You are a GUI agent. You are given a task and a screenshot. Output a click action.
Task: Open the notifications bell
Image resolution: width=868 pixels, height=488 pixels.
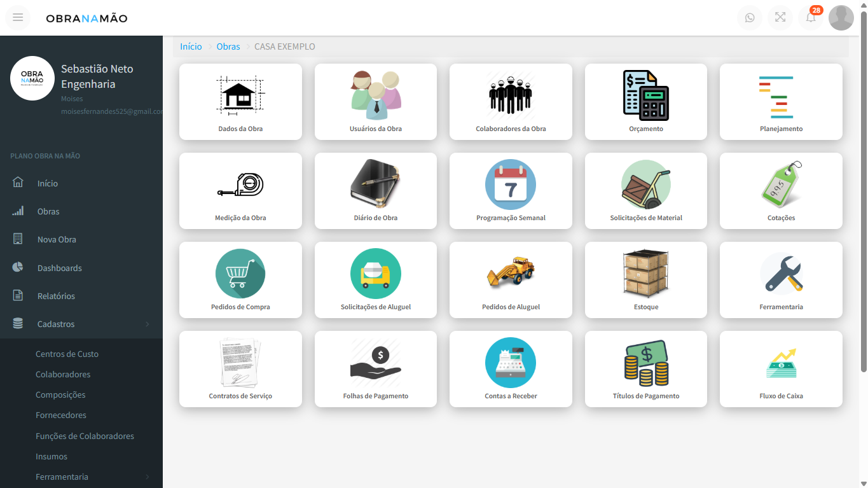coord(811,18)
